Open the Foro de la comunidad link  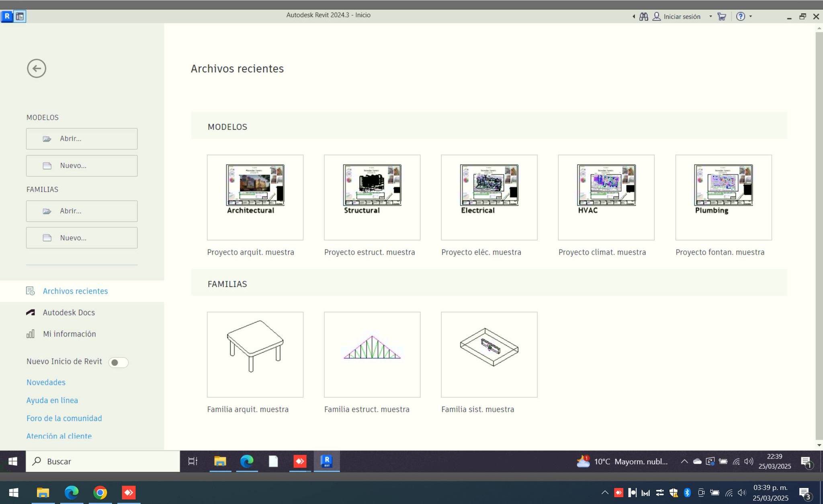pos(64,418)
